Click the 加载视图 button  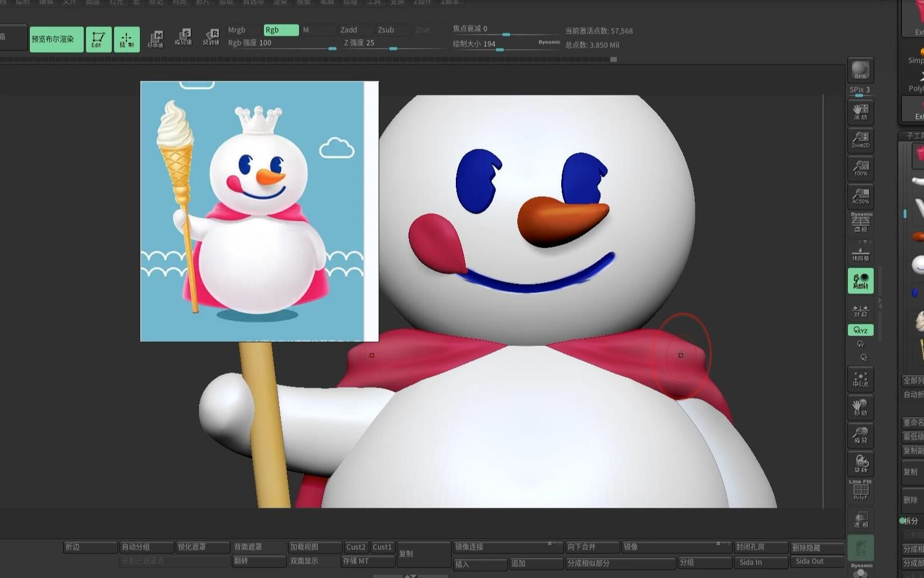point(315,547)
